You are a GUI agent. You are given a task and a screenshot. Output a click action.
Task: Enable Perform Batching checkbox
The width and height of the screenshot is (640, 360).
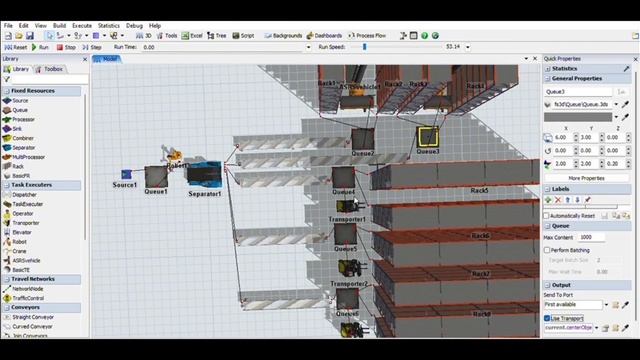pyautogui.click(x=547, y=250)
